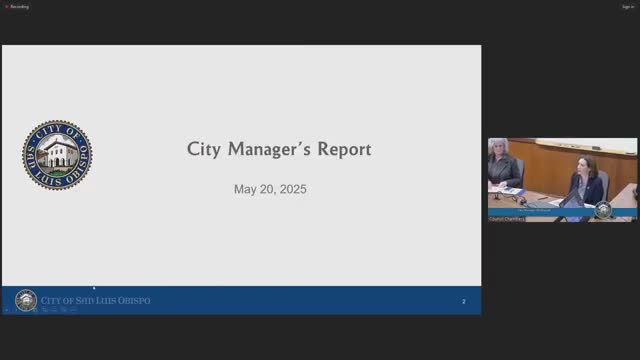Click the City of San Luis Obispo footer text
This screenshot has height=360, width=640.
coord(96,300)
